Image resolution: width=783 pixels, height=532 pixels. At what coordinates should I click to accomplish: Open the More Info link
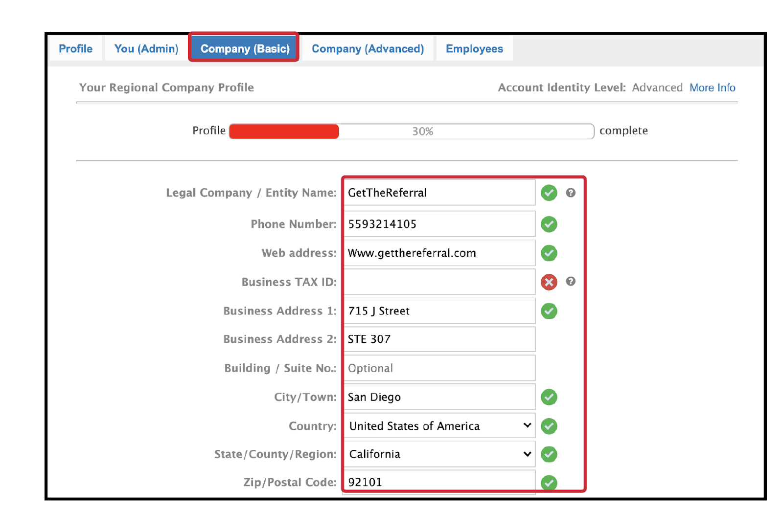(713, 88)
